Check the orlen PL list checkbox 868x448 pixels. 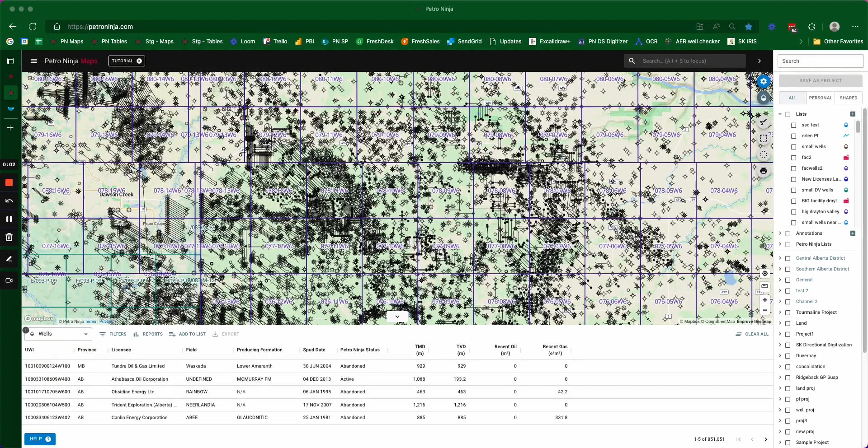click(793, 136)
